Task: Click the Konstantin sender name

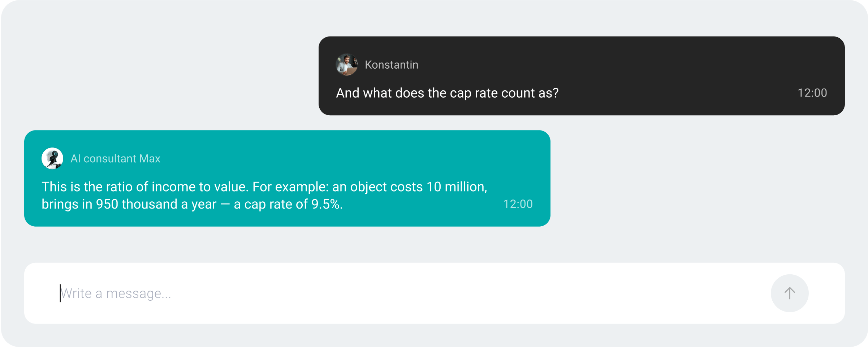Action: point(392,65)
